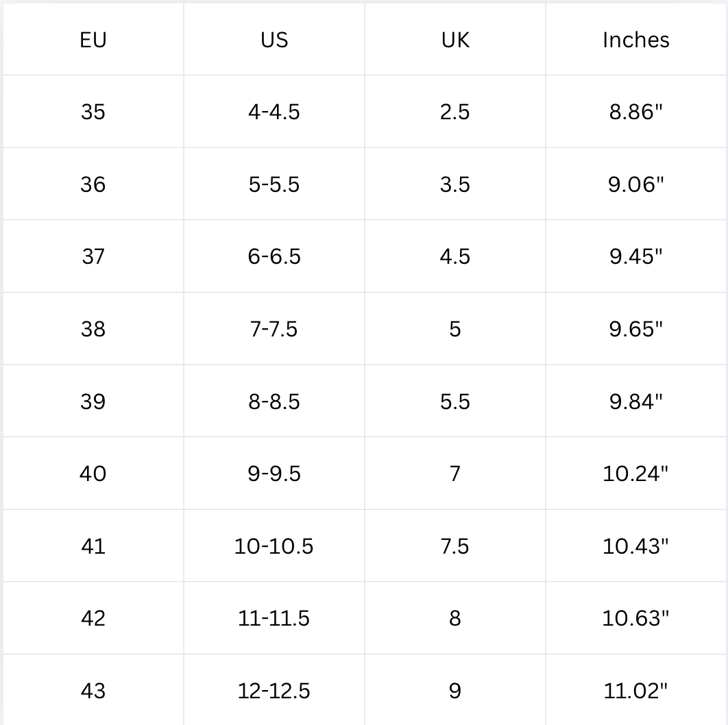
Task: Select the UK column header
Action: (x=455, y=40)
